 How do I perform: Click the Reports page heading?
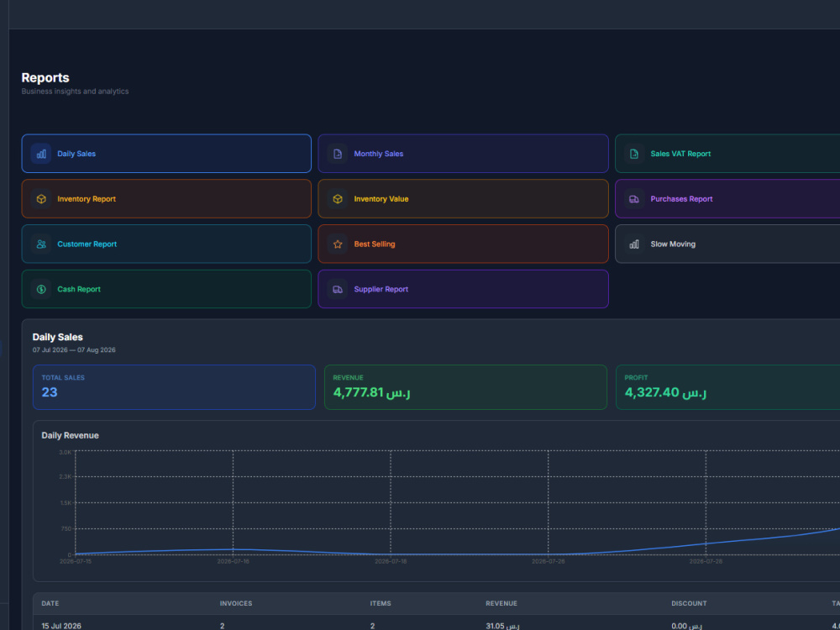click(45, 77)
